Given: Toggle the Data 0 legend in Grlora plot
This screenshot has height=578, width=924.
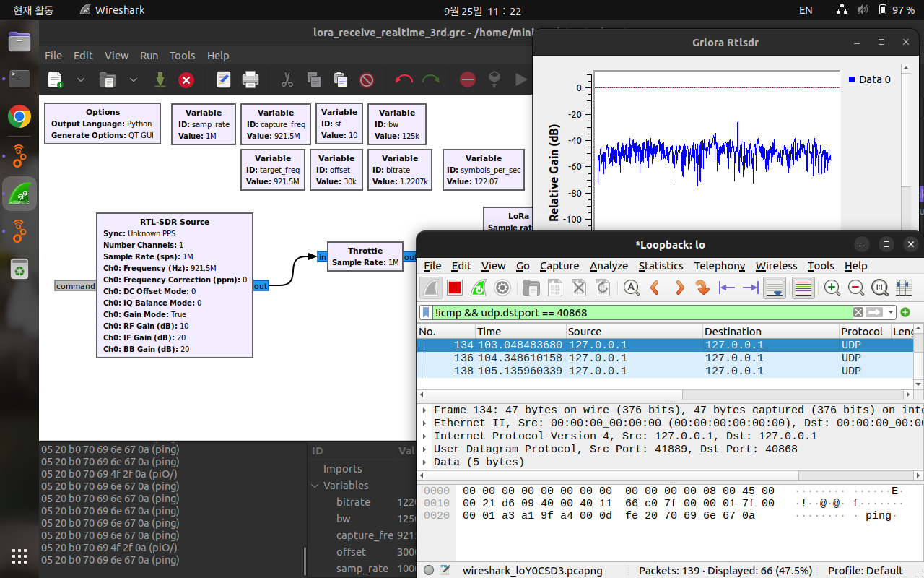Looking at the screenshot, I should point(870,79).
